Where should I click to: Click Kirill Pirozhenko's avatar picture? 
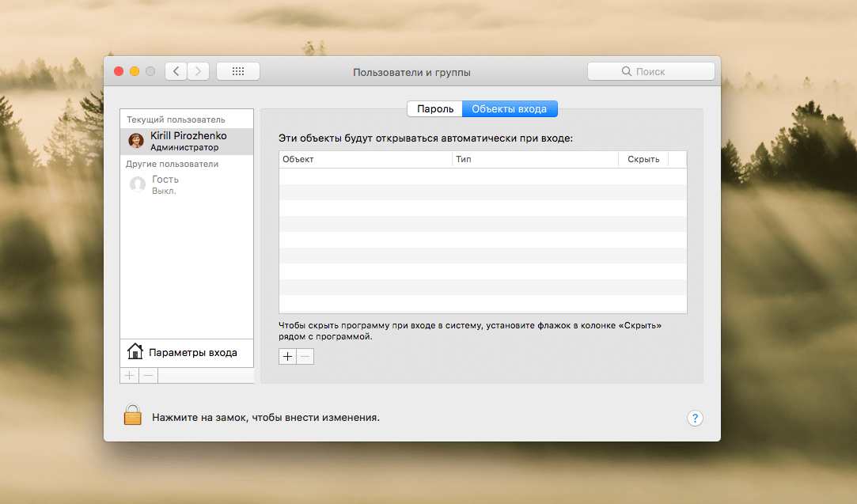136,141
